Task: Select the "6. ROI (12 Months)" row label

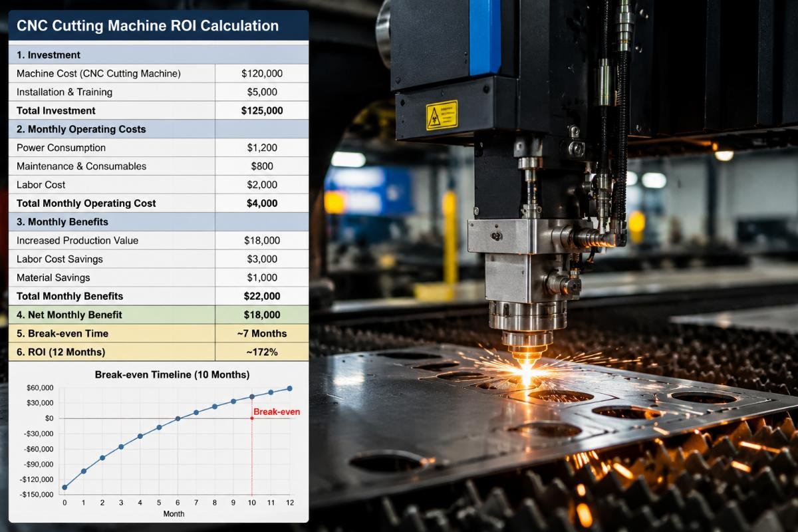Action: tap(61, 352)
